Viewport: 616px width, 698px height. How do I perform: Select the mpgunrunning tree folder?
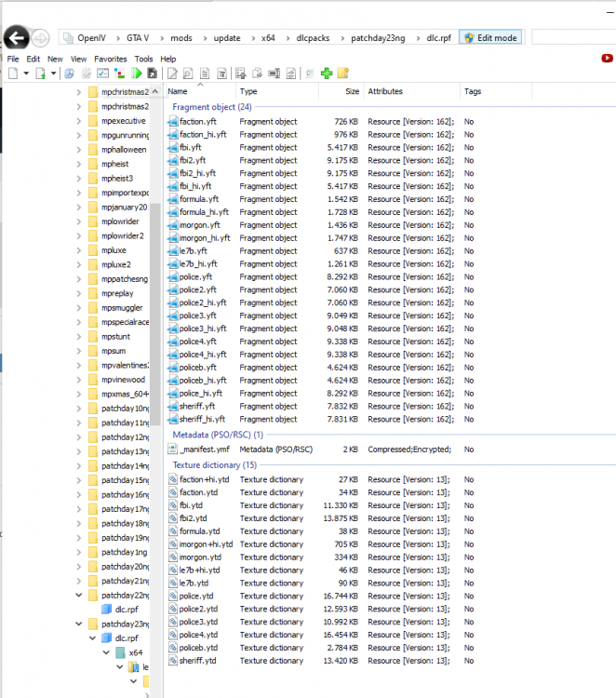click(119, 135)
